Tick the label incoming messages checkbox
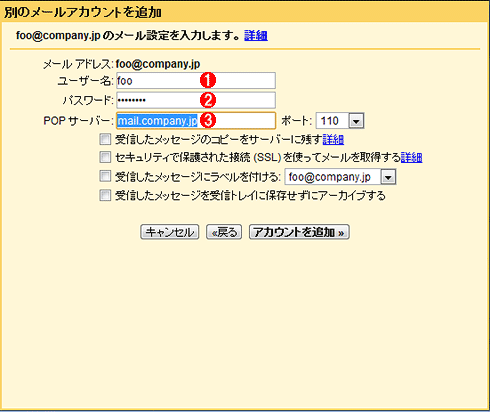 pos(105,176)
